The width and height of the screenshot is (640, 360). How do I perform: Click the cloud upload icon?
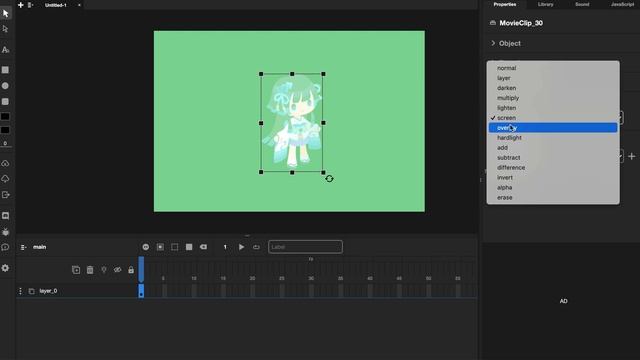pyautogui.click(x=5, y=179)
